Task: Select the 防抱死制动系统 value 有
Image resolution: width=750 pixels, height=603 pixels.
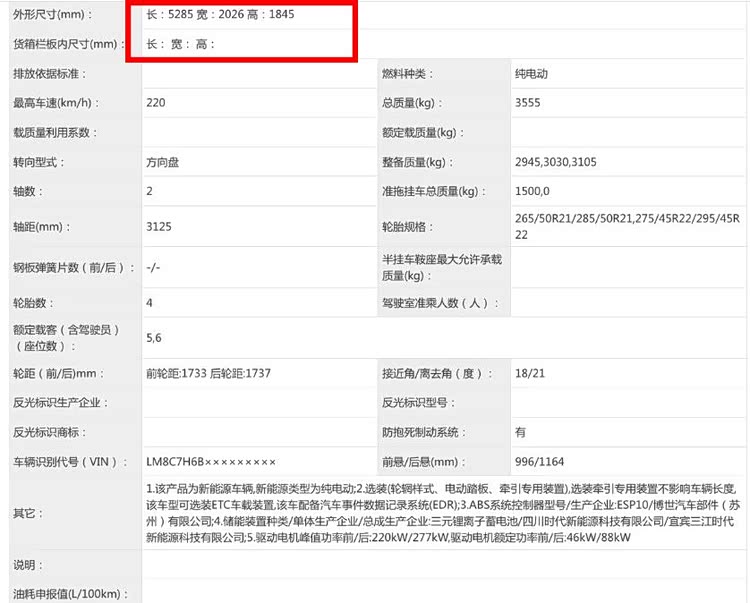Action: click(x=520, y=432)
